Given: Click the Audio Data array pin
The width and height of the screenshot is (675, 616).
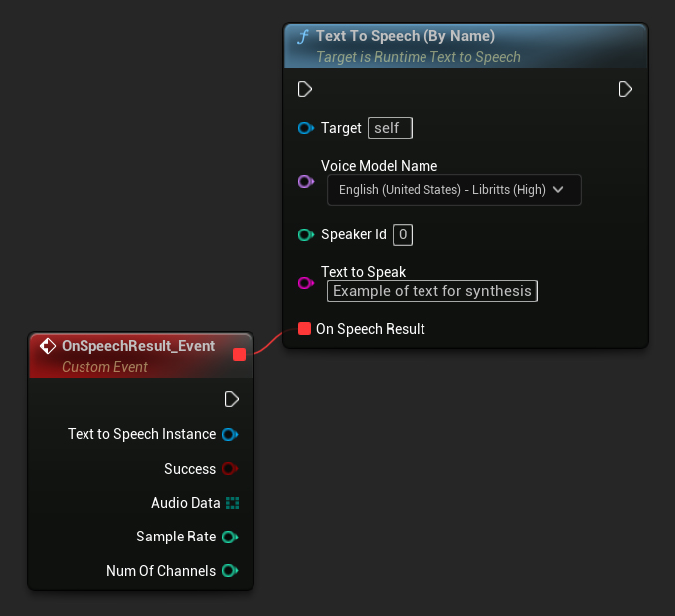Looking at the screenshot, I should 232,503.
